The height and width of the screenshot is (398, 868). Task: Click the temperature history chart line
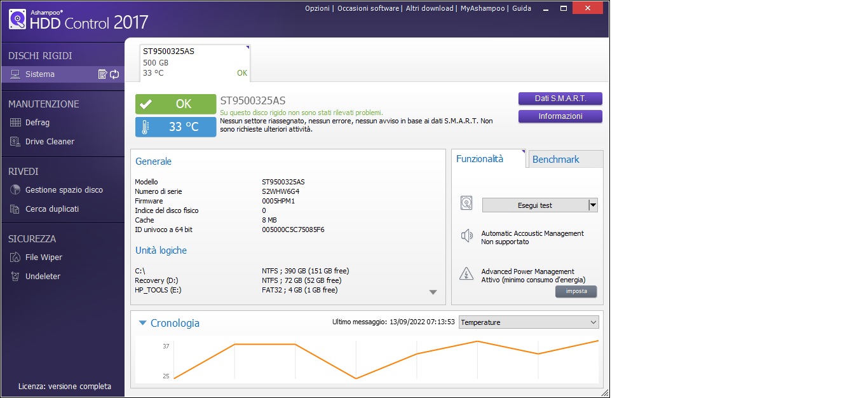[x=386, y=360]
